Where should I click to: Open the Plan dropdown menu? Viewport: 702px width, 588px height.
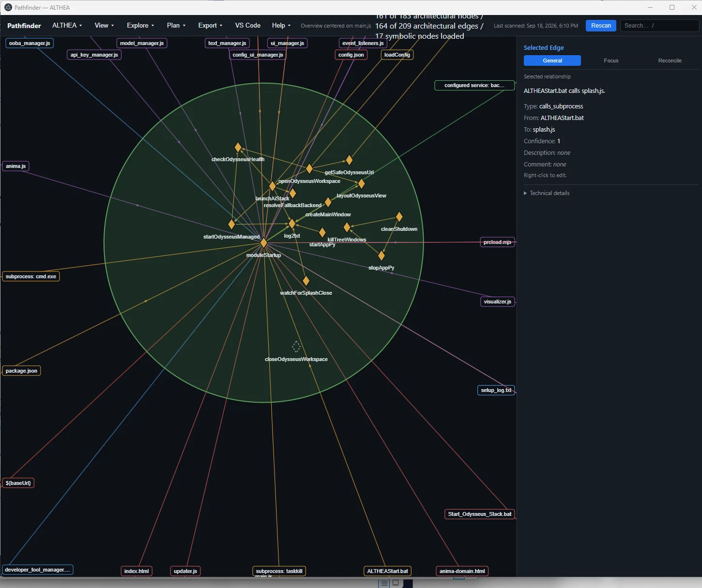tap(176, 26)
